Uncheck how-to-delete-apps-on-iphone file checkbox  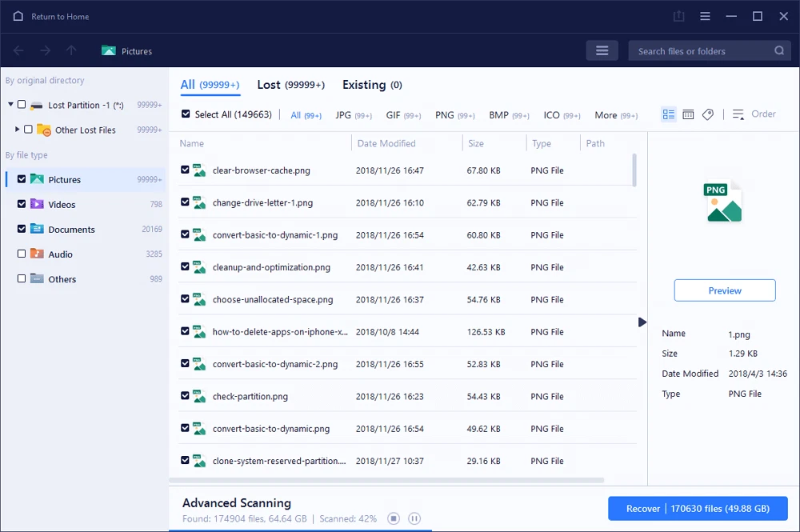click(186, 331)
